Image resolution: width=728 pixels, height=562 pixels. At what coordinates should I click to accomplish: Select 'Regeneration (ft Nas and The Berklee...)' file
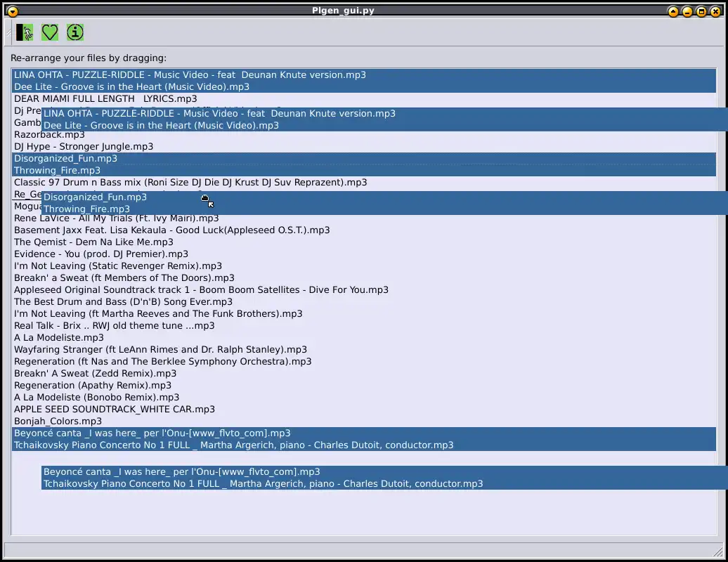tap(364, 362)
